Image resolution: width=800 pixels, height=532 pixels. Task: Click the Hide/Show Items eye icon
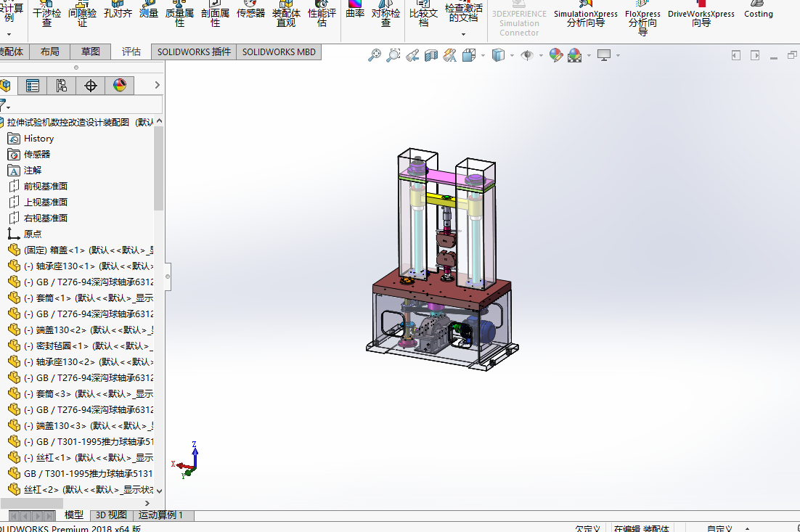(x=527, y=55)
